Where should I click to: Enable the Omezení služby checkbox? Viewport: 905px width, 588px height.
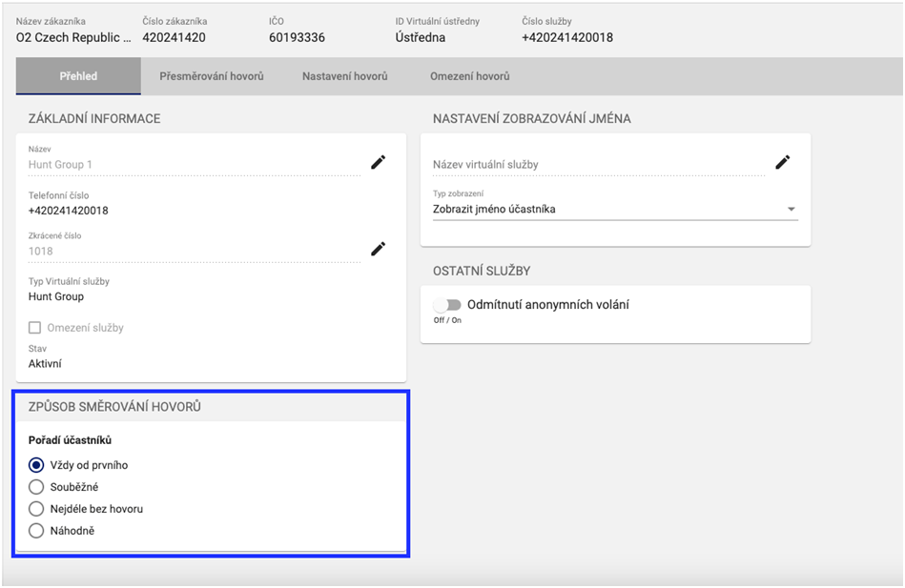pos(36,328)
